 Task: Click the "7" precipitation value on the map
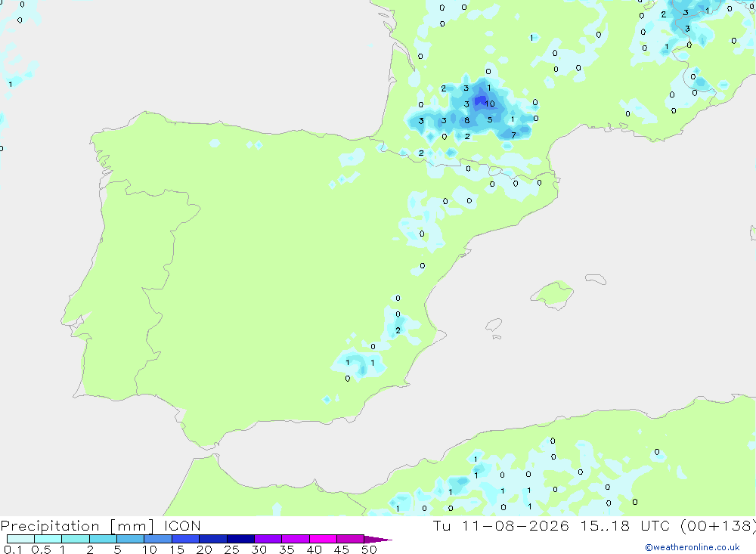[x=513, y=135]
